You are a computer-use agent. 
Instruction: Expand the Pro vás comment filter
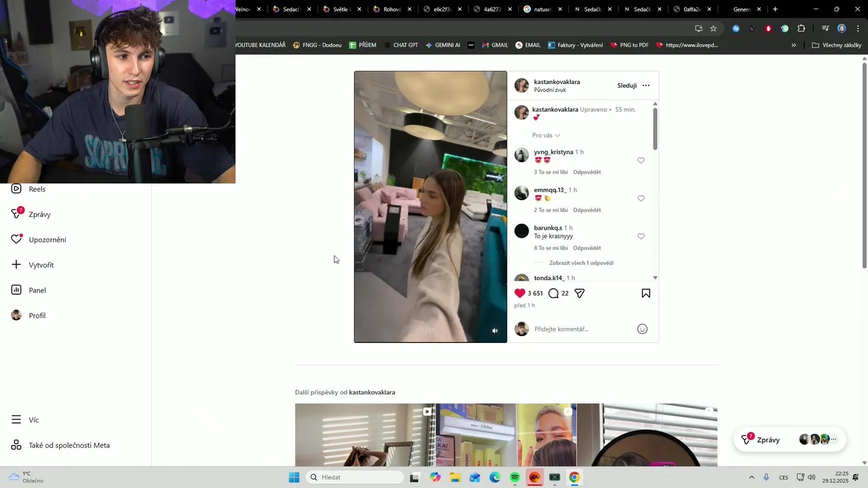tap(547, 136)
